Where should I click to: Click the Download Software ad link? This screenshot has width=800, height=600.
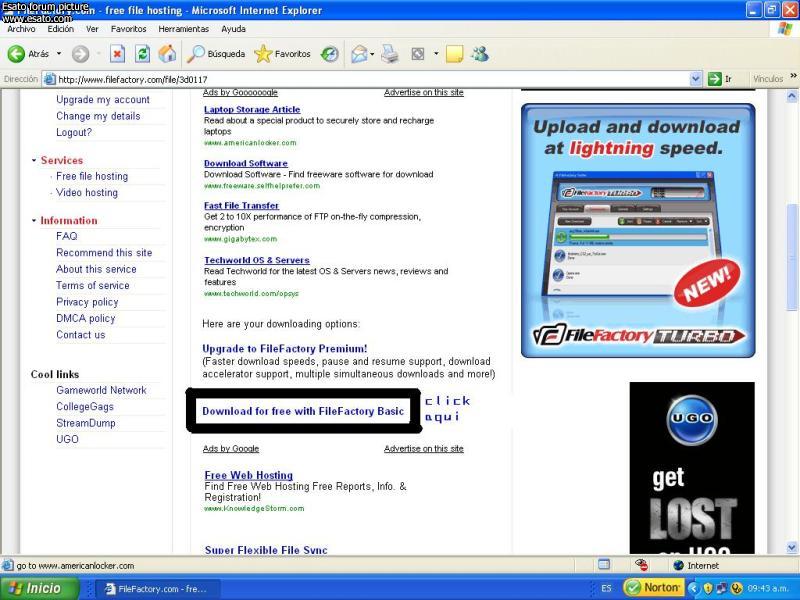245,163
